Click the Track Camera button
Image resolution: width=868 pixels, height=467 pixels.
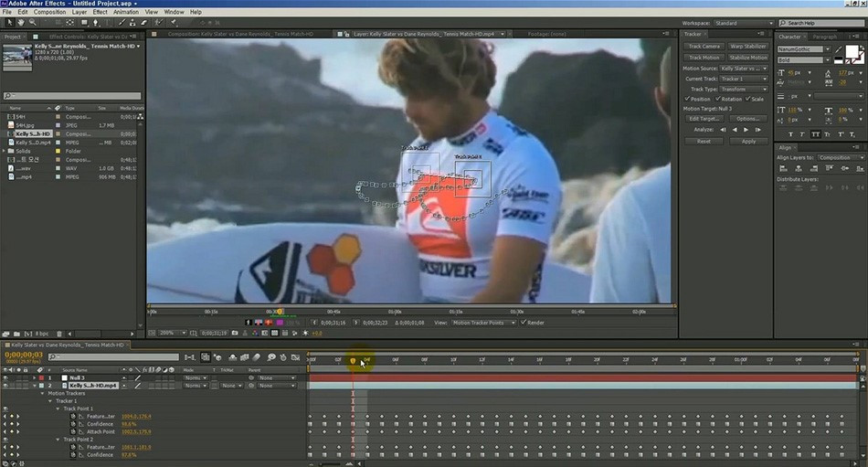click(x=704, y=47)
